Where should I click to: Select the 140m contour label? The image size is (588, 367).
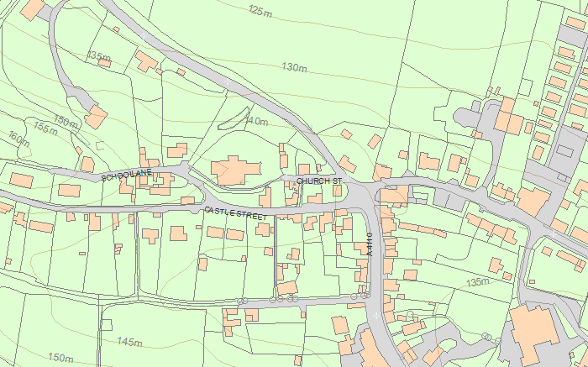pyautogui.click(x=257, y=121)
